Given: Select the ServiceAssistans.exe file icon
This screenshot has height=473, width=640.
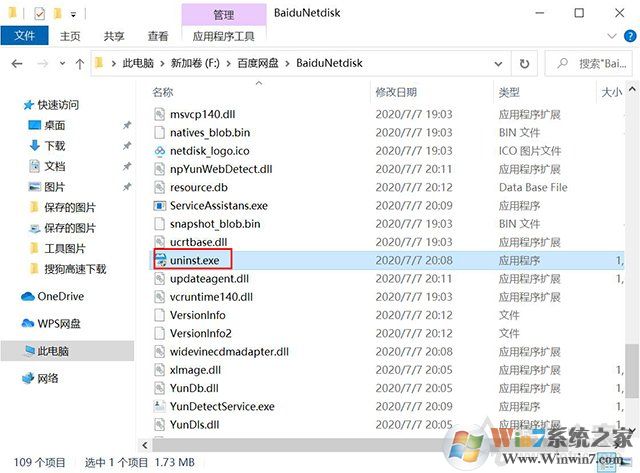Looking at the screenshot, I should [x=159, y=205].
